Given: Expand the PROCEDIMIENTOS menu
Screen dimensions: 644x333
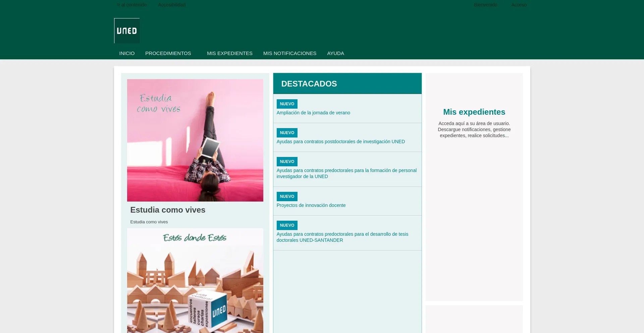Looking at the screenshot, I should [x=168, y=53].
